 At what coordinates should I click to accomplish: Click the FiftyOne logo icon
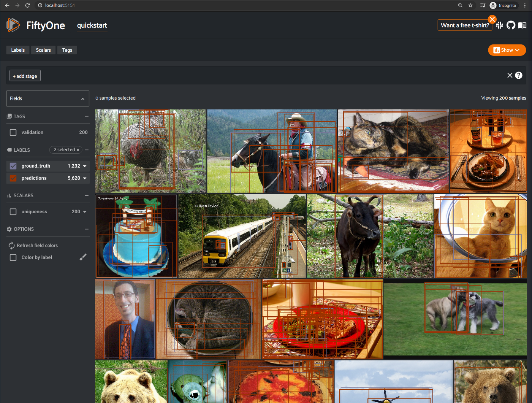point(13,25)
